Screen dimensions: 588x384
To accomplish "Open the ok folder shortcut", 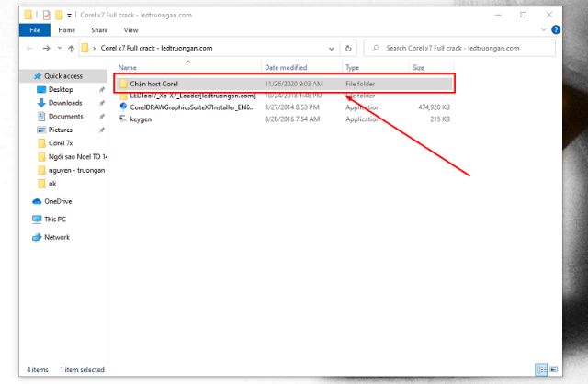I will click(x=52, y=184).
